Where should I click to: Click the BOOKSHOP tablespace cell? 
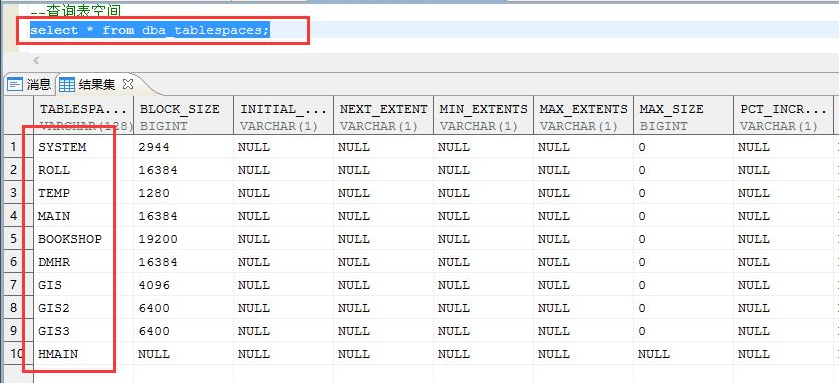(83, 239)
